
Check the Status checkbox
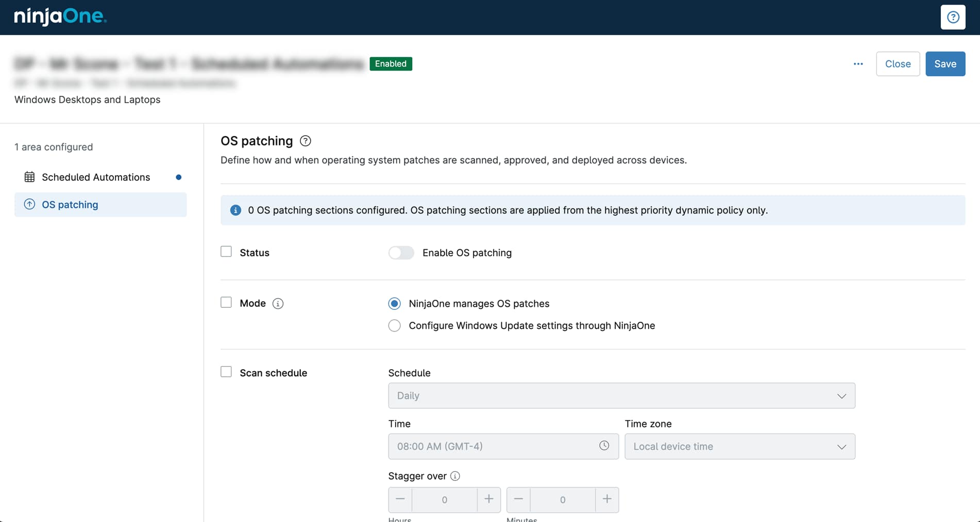tap(226, 252)
